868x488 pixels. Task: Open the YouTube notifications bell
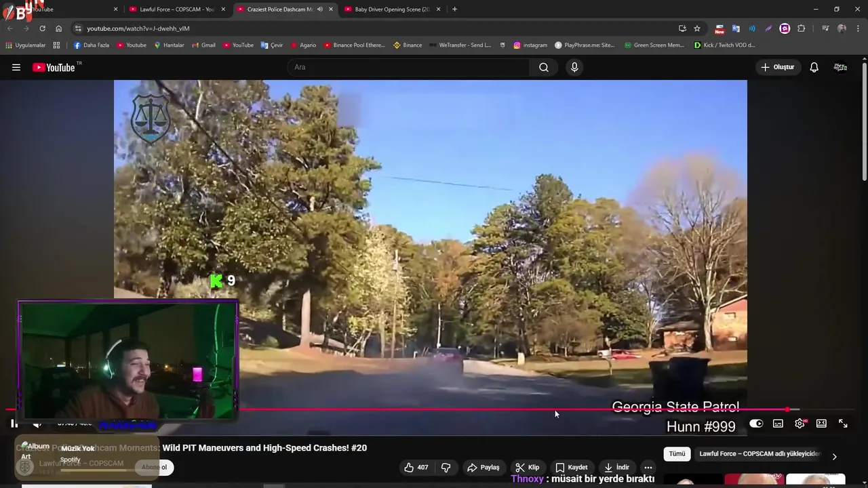click(x=814, y=67)
